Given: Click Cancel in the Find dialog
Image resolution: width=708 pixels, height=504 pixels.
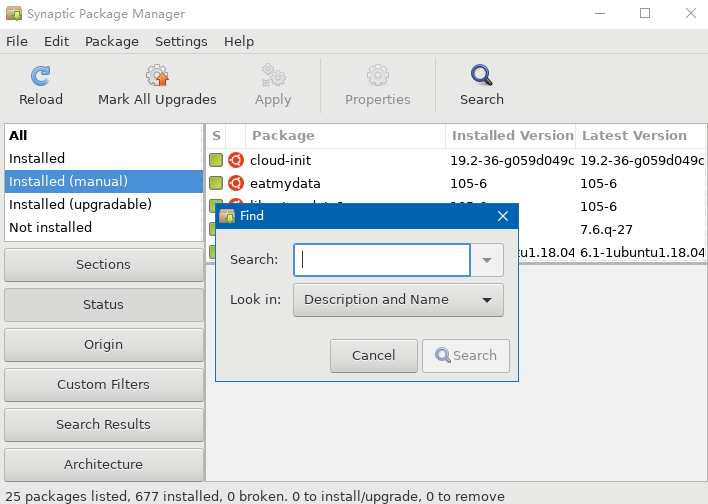Looking at the screenshot, I should click(374, 356).
